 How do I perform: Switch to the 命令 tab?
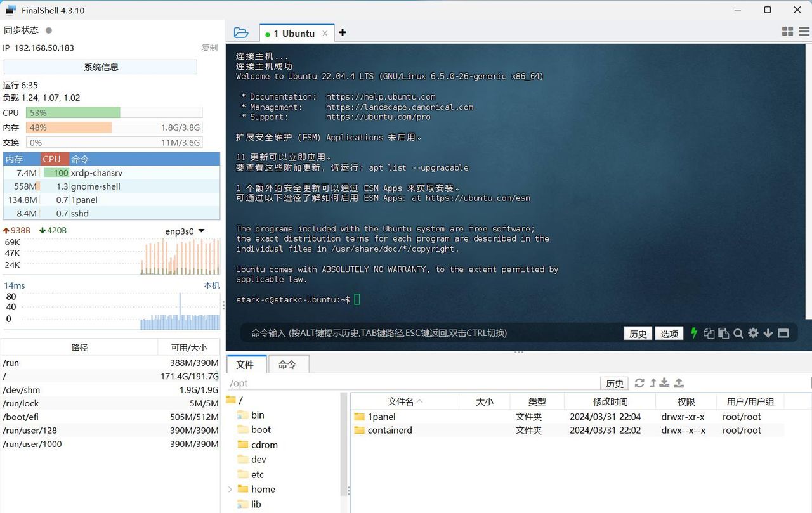click(287, 364)
